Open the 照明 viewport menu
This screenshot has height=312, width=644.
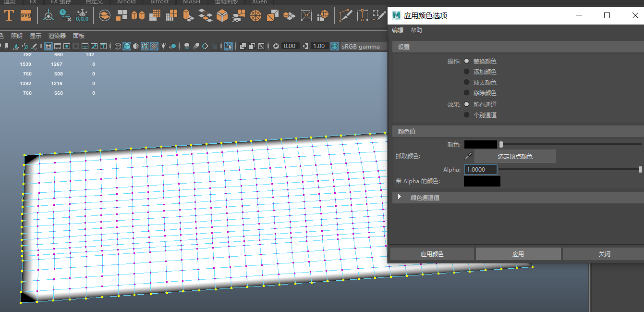[x=17, y=36]
